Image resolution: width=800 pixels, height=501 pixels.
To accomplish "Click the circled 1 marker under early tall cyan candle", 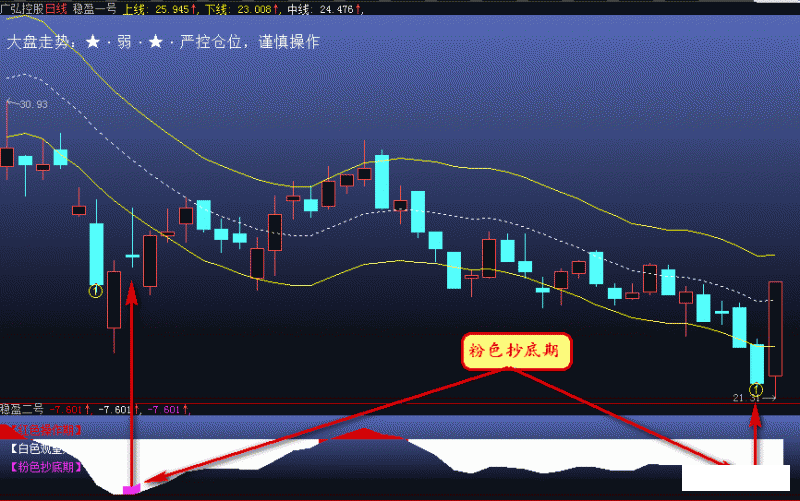I will pyautogui.click(x=95, y=291).
